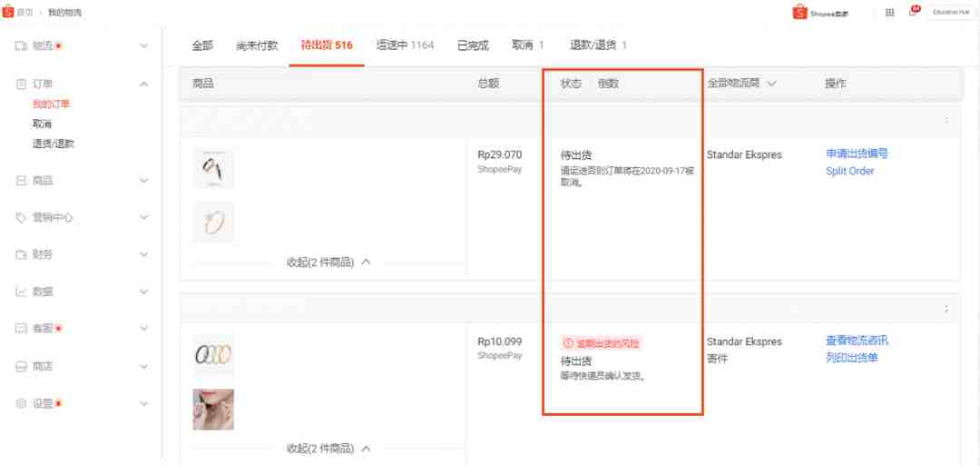
Task: Open the 我的物流 breadcrumb
Action: coord(64,13)
